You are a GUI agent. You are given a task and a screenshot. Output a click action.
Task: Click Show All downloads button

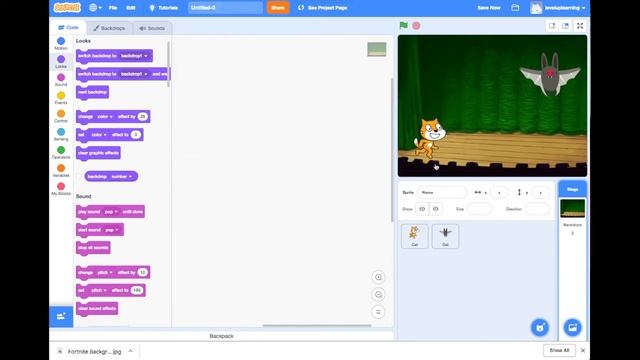[559, 350]
